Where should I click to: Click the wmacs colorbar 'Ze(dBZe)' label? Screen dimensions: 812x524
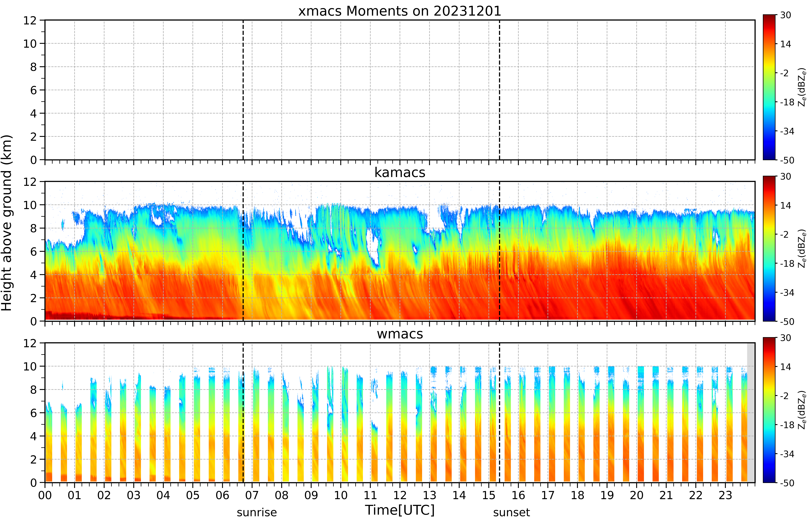click(x=802, y=410)
